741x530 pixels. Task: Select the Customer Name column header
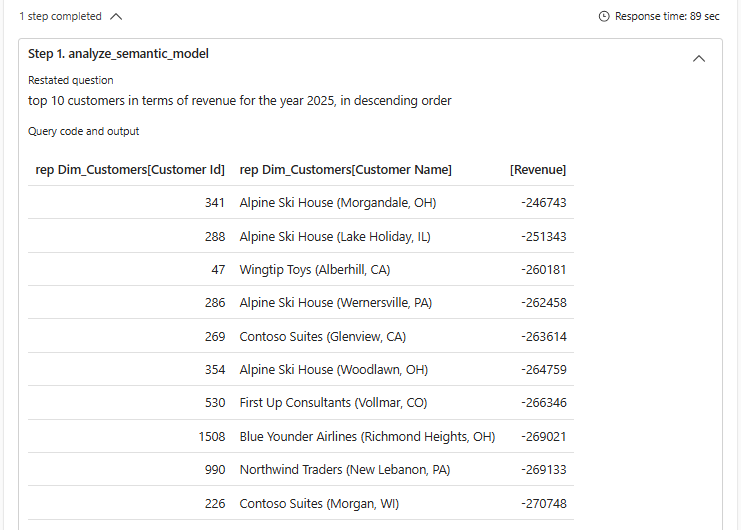pos(346,170)
